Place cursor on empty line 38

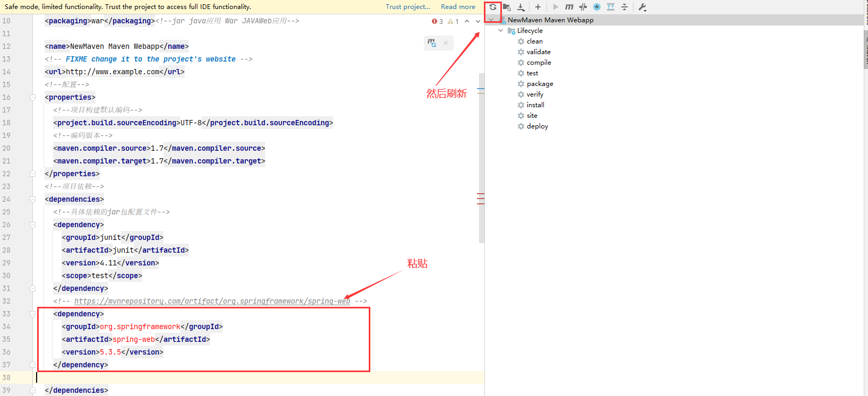(260, 377)
